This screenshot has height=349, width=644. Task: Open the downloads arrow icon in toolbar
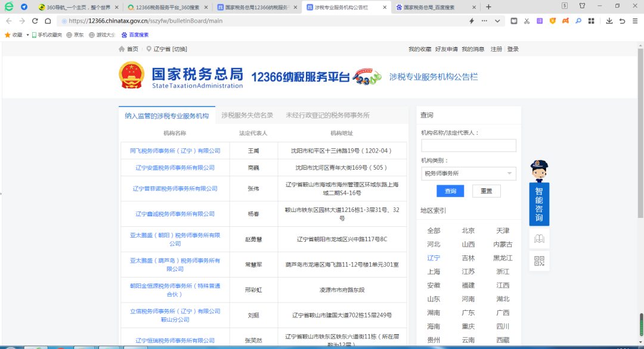[609, 21]
